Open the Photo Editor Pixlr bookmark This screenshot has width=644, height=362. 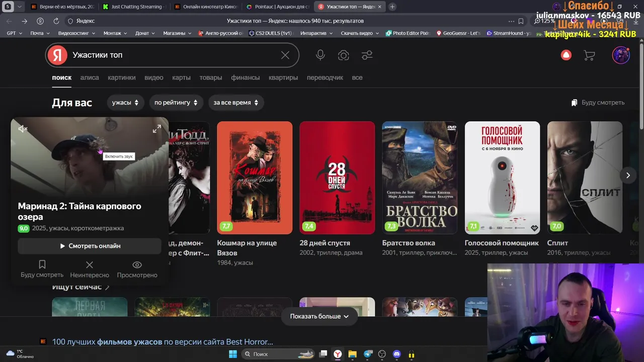[408, 33]
